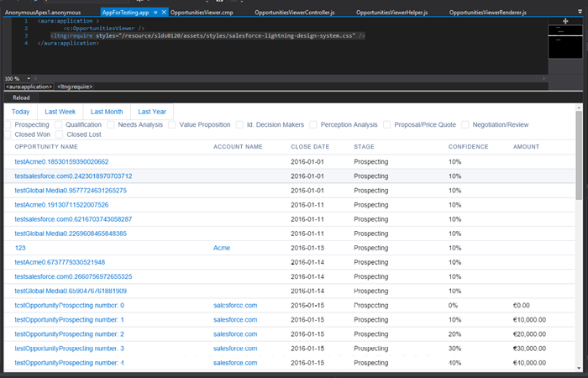
Task: Open opportunity testsalesforce.com0.2660756972655325
Action: coord(73,276)
